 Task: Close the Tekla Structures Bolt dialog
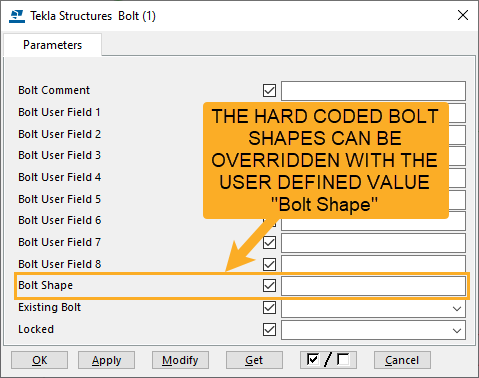point(463,15)
